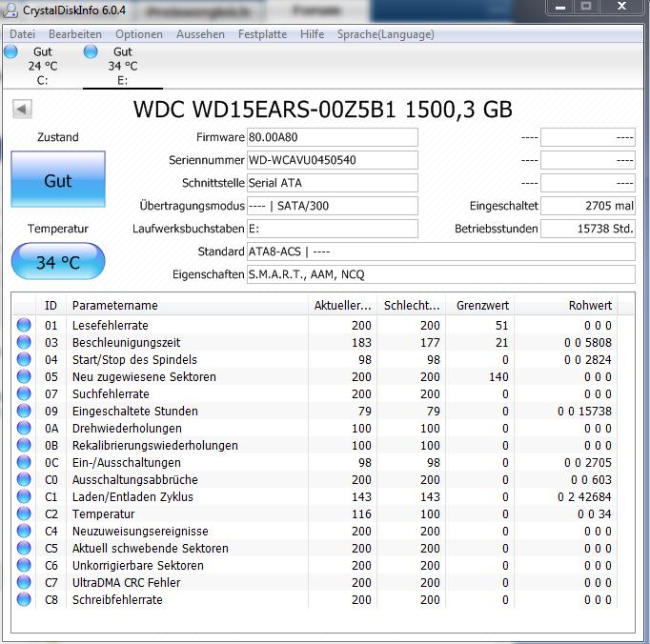
Task: Open the Optionen menu
Action: [139, 34]
